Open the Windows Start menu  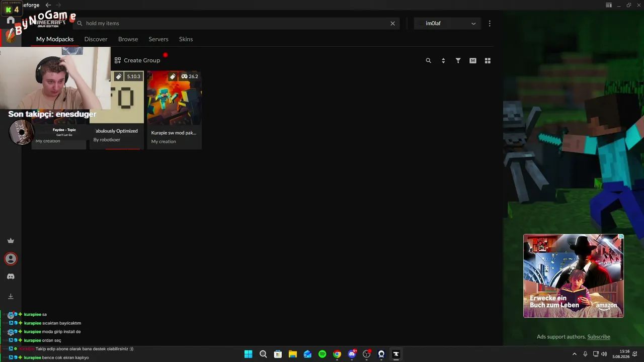(248, 354)
